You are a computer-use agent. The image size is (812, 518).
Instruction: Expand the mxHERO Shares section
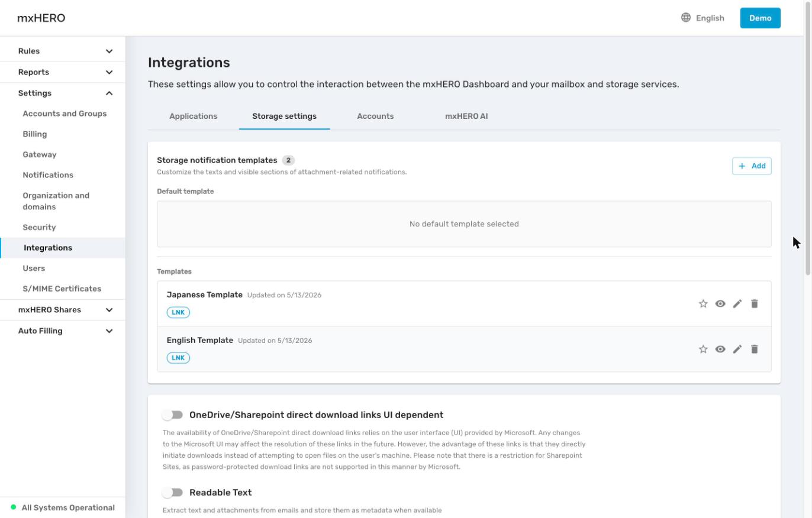tap(63, 310)
